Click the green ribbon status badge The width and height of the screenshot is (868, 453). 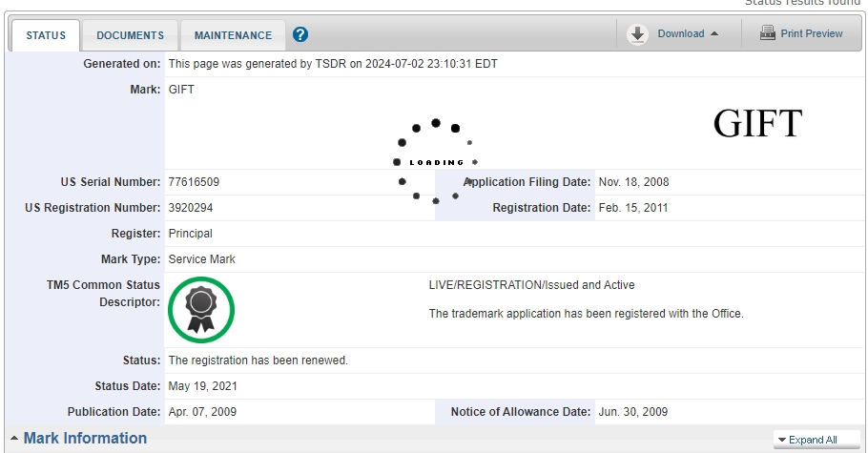(201, 310)
